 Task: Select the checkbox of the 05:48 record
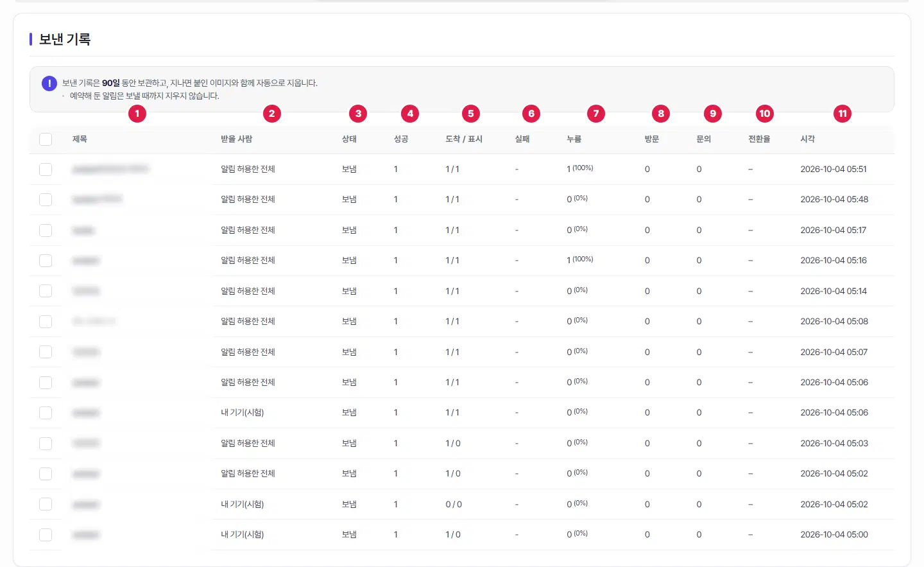tap(46, 200)
